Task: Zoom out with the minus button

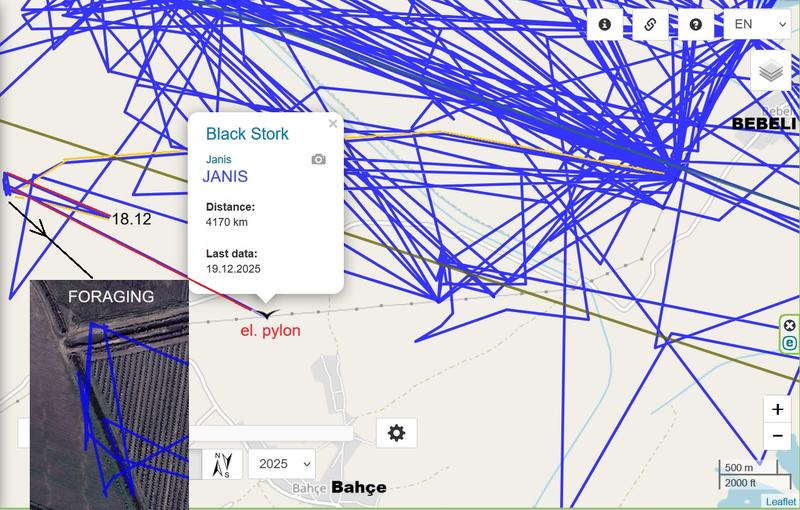Action: [777, 436]
